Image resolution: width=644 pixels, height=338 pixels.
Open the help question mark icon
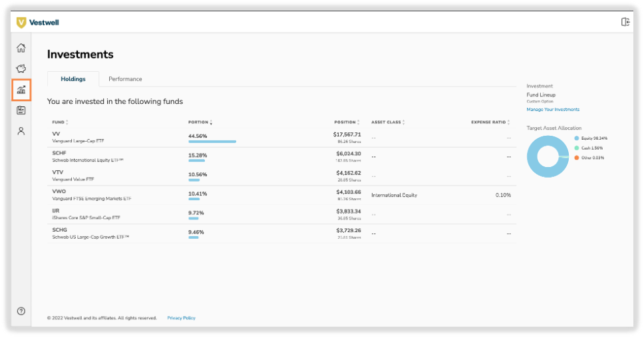(x=21, y=311)
